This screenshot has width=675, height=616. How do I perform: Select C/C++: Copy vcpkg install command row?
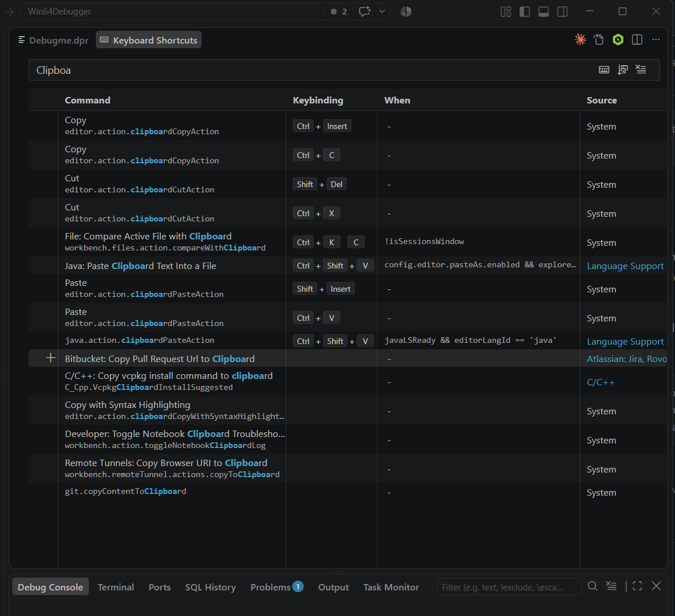347,381
